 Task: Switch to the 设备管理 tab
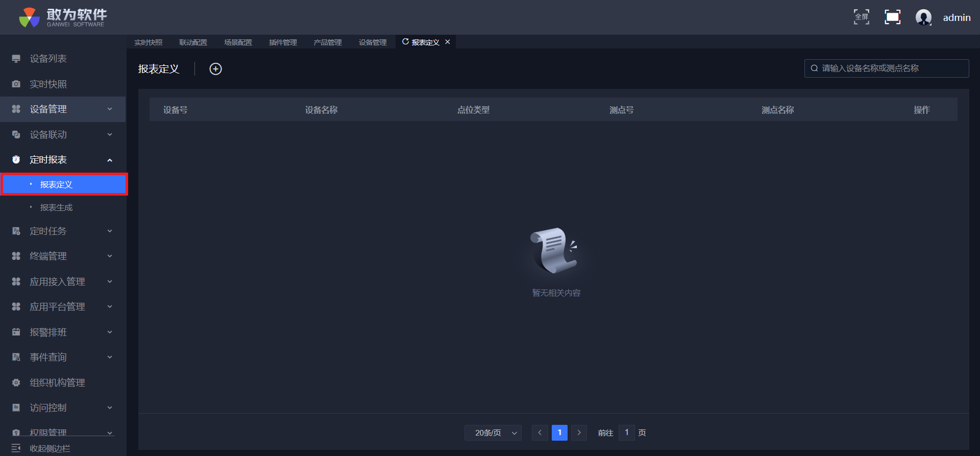(373, 42)
